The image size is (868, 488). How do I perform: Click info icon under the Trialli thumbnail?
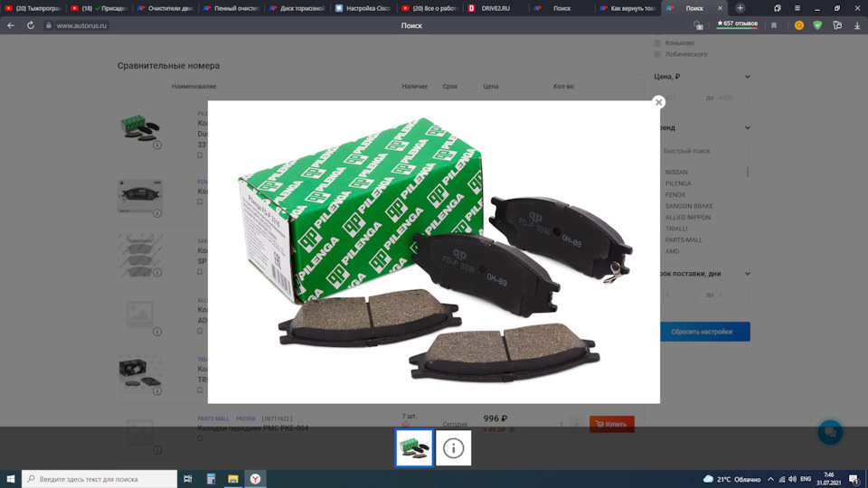pos(157,390)
